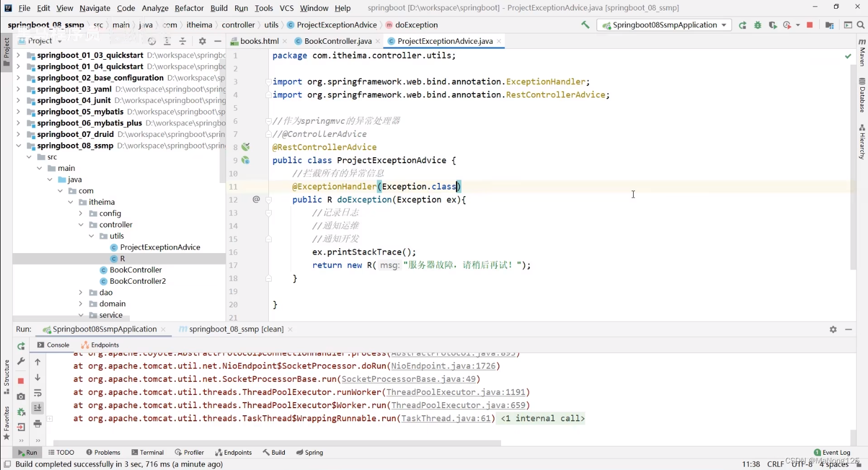
Task: Open the Event Log
Action: click(x=832, y=452)
